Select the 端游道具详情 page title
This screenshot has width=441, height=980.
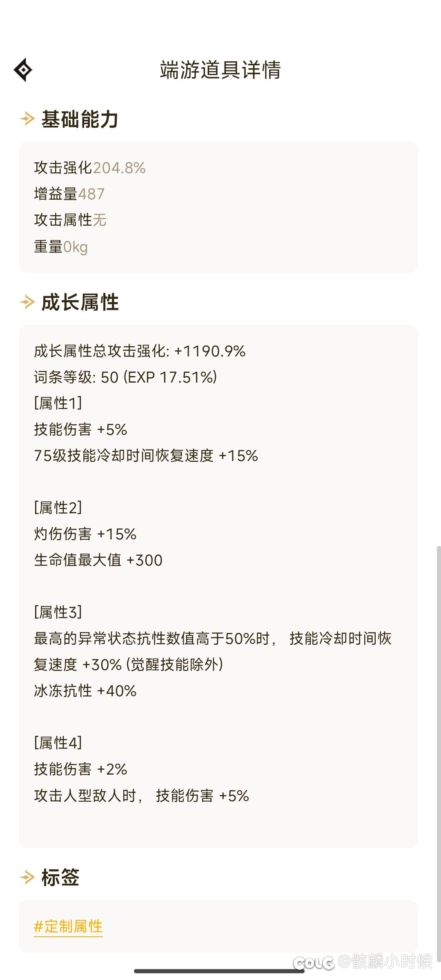coord(220,70)
